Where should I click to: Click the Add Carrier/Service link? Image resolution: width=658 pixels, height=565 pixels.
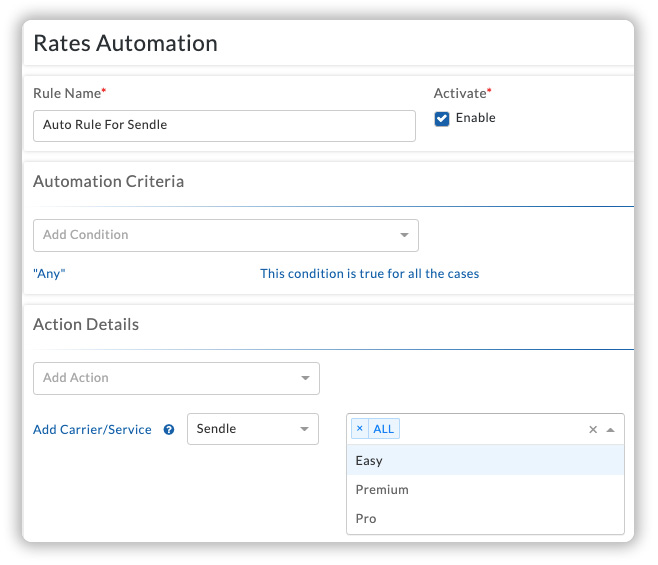point(92,429)
